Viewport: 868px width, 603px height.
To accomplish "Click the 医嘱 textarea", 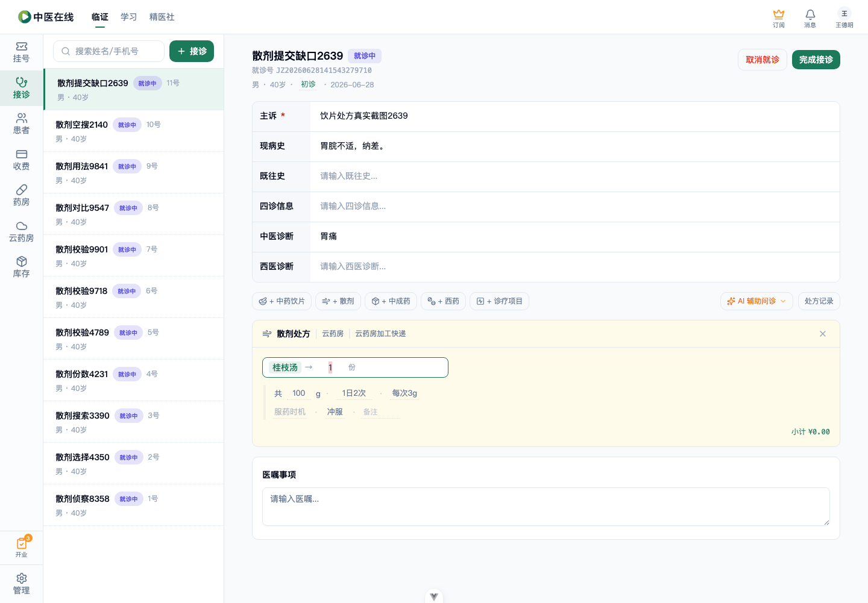I will (x=546, y=507).
